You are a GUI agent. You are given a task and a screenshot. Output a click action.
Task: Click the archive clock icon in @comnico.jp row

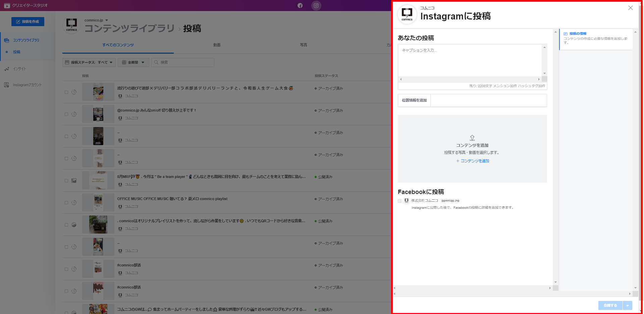tap(74, 114)
